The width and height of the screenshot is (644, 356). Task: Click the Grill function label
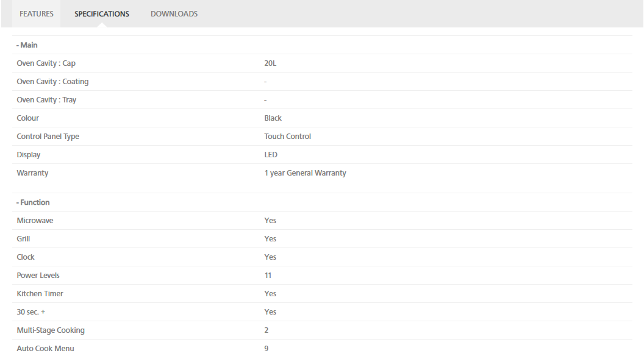(x=23, y=239)
